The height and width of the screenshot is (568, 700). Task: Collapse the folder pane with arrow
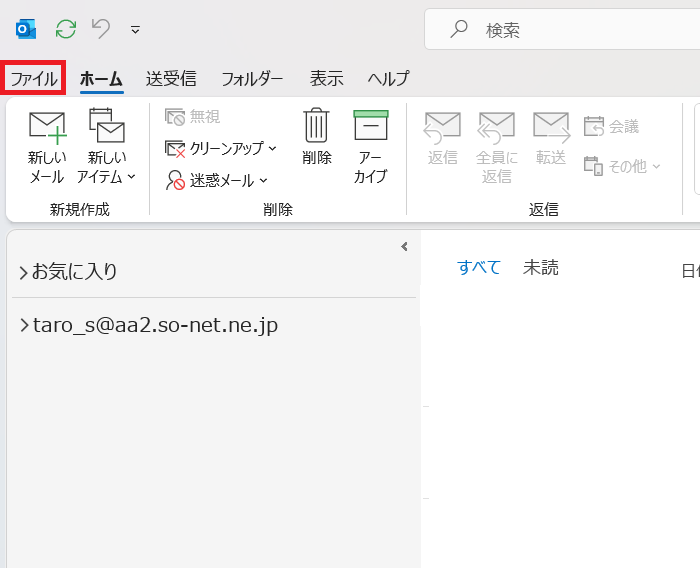click(404, 246)
